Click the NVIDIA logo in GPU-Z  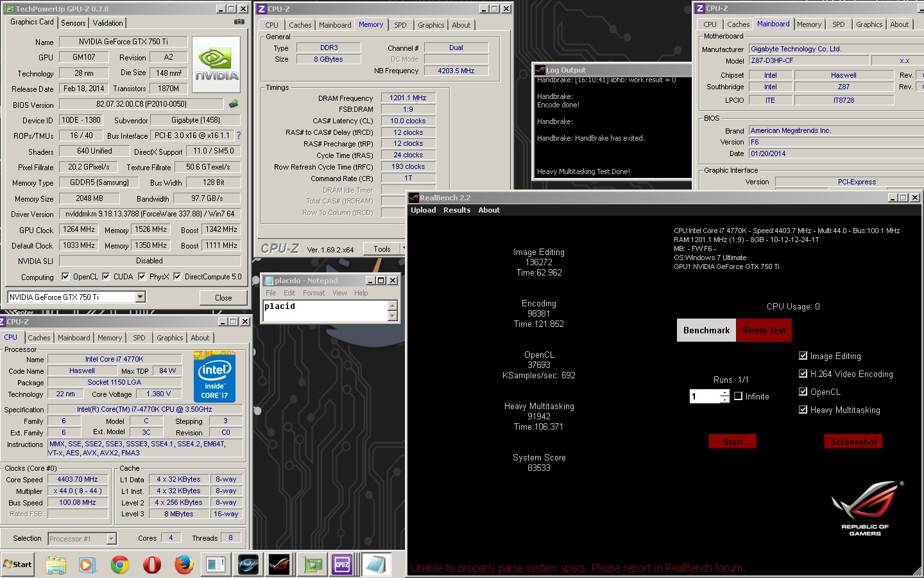click(x=216, y=64)
